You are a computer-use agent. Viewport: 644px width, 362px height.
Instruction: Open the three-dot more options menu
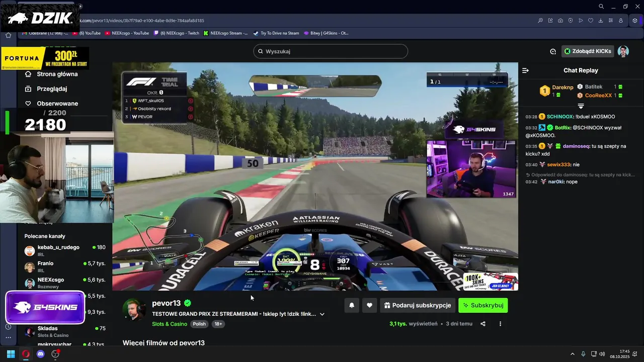[x=500, y=324]
